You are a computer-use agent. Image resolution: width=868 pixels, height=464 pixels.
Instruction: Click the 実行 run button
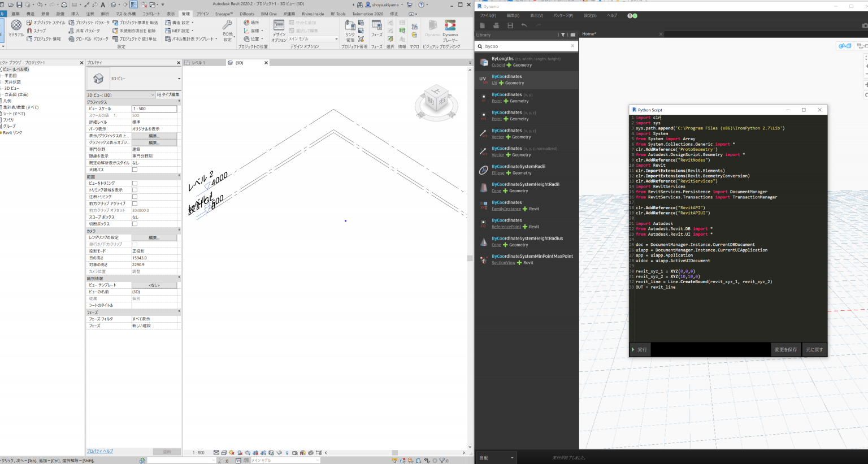640,350
